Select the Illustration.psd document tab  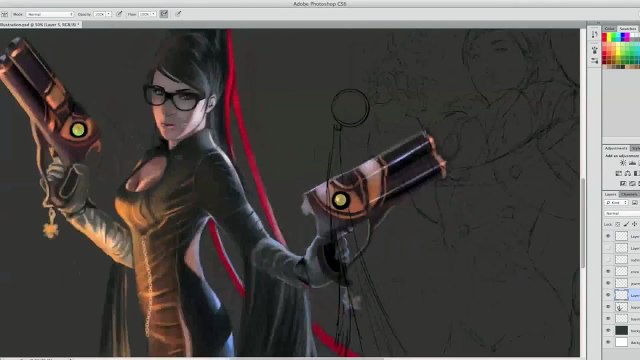tap(40, 24)
